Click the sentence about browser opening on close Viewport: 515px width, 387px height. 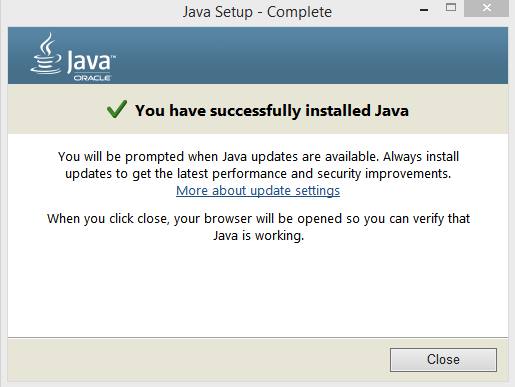[x=258, y=219]
